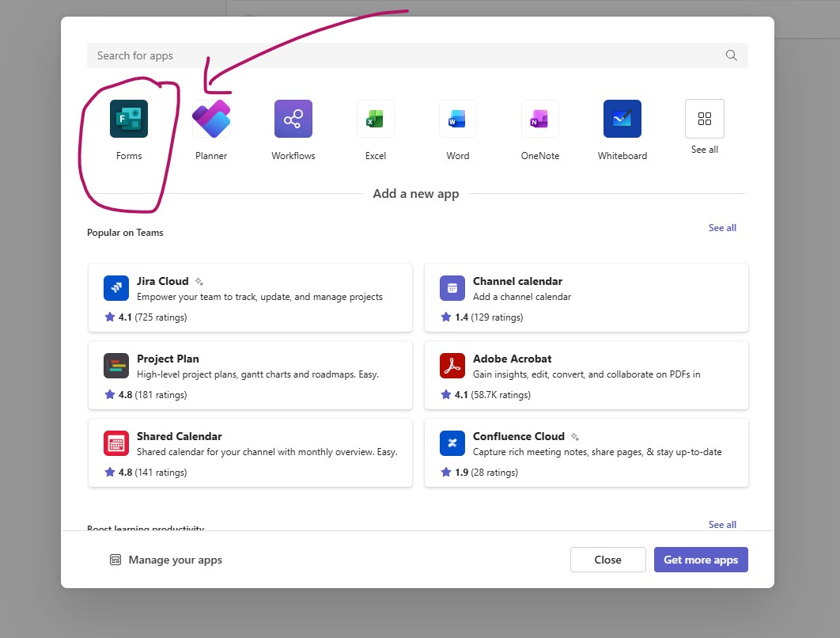Pick the Word app icon
Viewport: 840px width, 638px height.
pyautogui.click(x=458, y=120)
